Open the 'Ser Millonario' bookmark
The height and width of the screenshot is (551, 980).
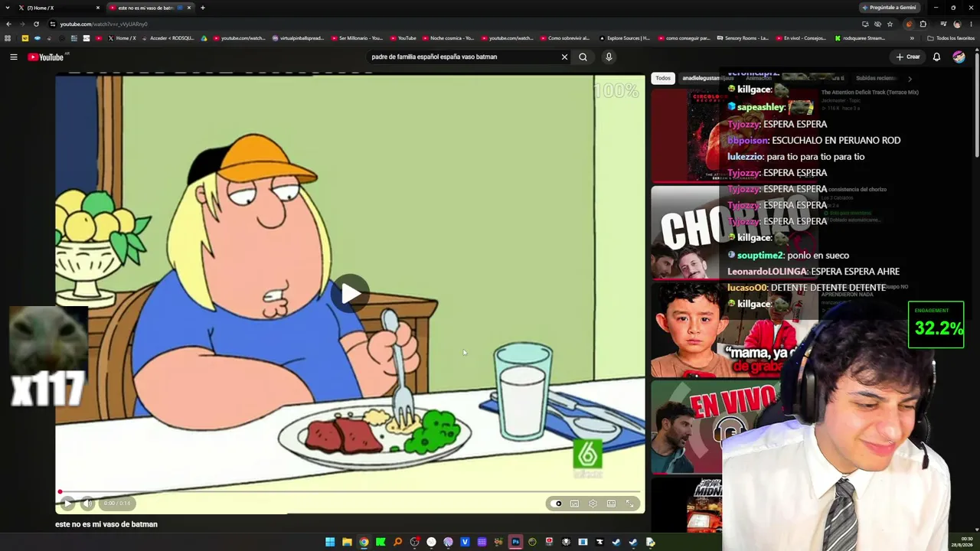point(357,38)
